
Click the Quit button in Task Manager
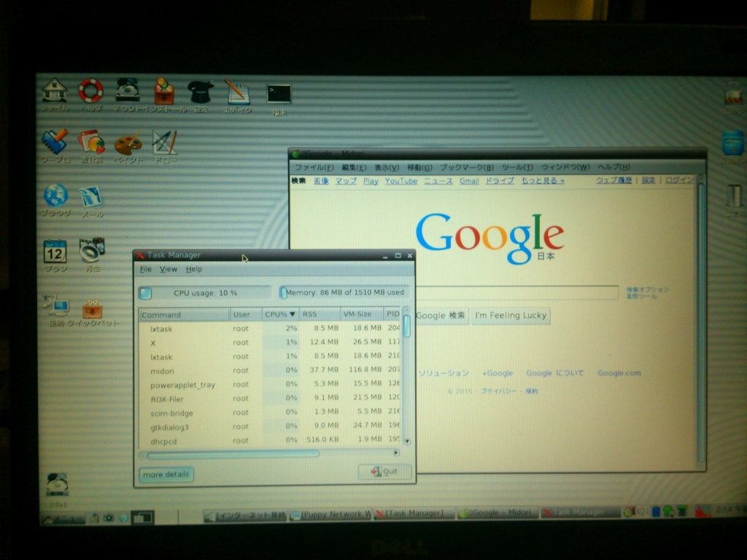coord(384,472)
